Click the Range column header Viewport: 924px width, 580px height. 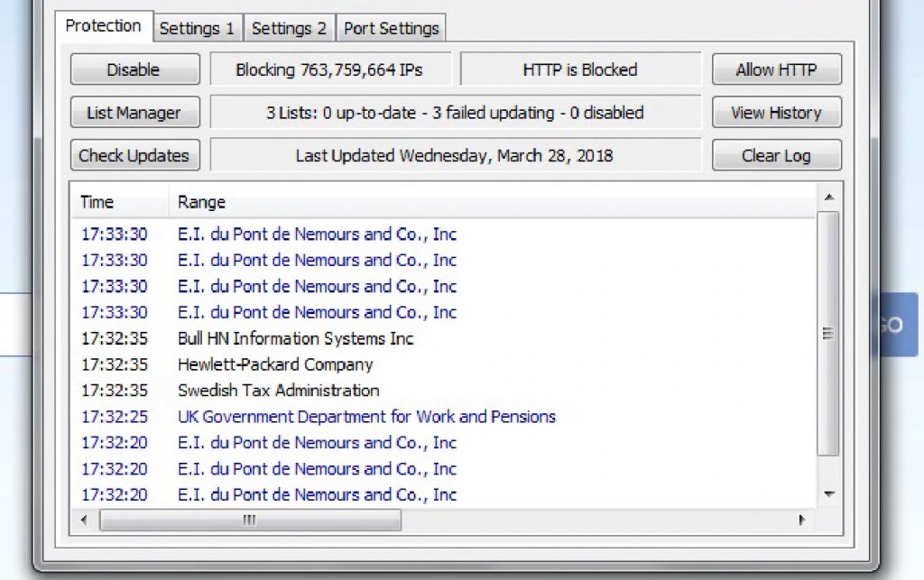tap(201, 202)
